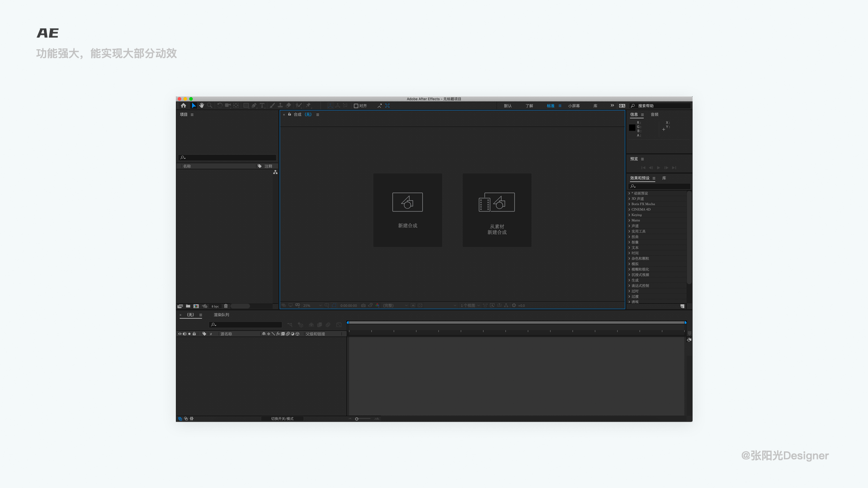The width and height of the screenshot is (868, 488).
Task: Switch to the 音频 audio tab
Action: point(655,114)
